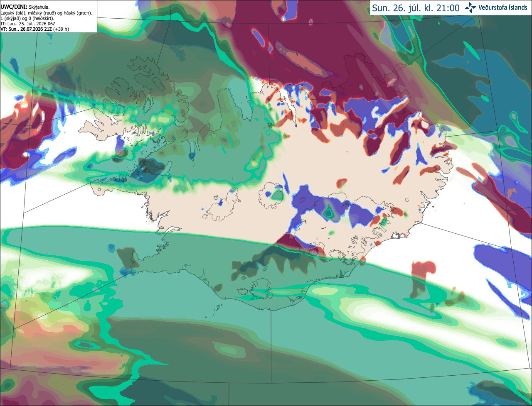Click the Veðurstofa Íslands compass logo icon
Viewport: 532px width, 406px height.
pyautogui.click(x=470, y=7)
